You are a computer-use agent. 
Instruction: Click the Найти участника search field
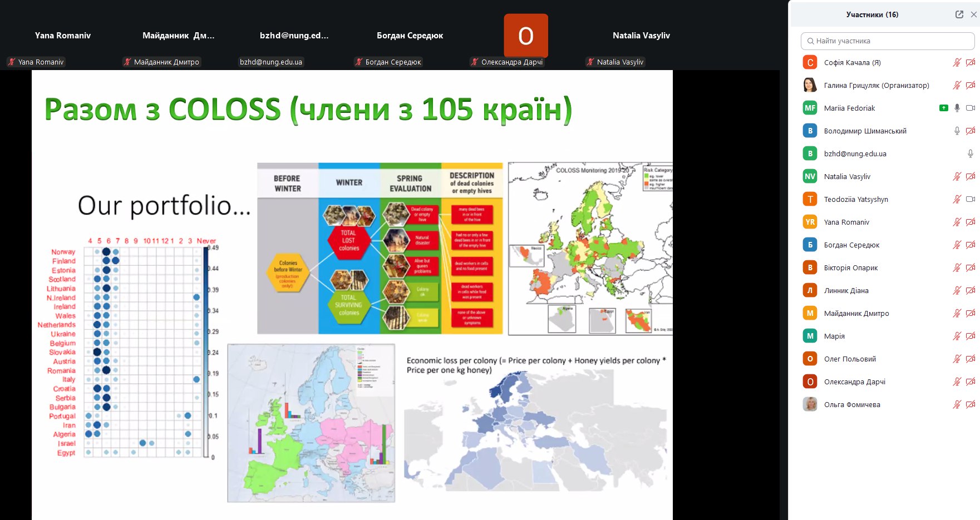tap(888, 41)
